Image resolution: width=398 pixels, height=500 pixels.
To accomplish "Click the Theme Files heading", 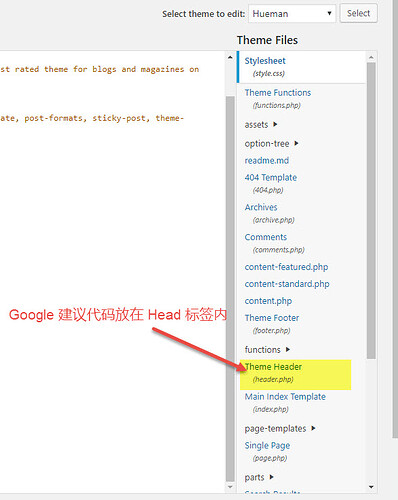I will tap(267, 40).
